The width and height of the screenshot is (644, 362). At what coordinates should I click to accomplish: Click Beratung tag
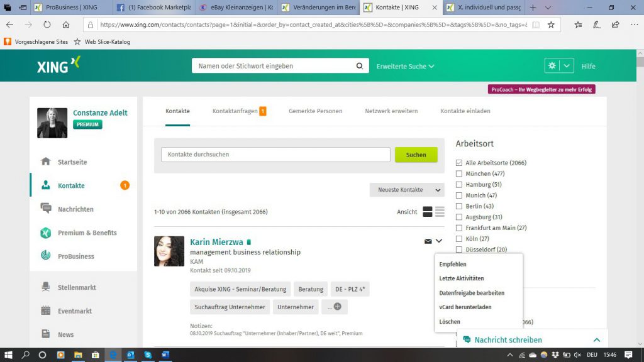[311, 289]
